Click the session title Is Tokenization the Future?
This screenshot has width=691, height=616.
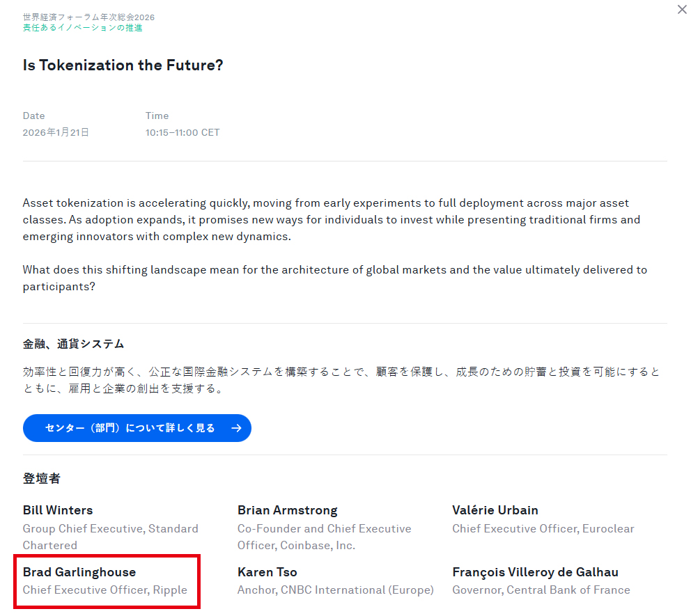coord(123,65)
